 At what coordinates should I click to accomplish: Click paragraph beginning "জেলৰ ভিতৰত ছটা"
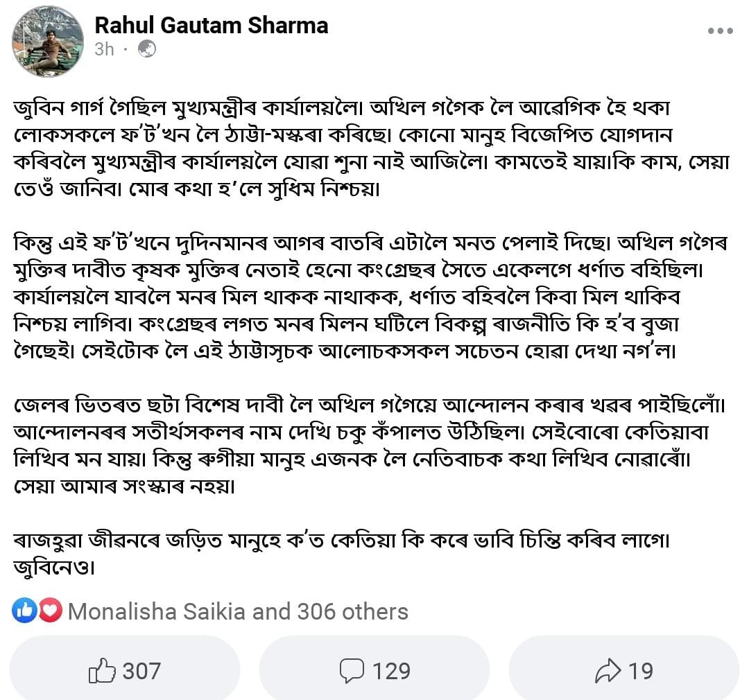[369, 446]
